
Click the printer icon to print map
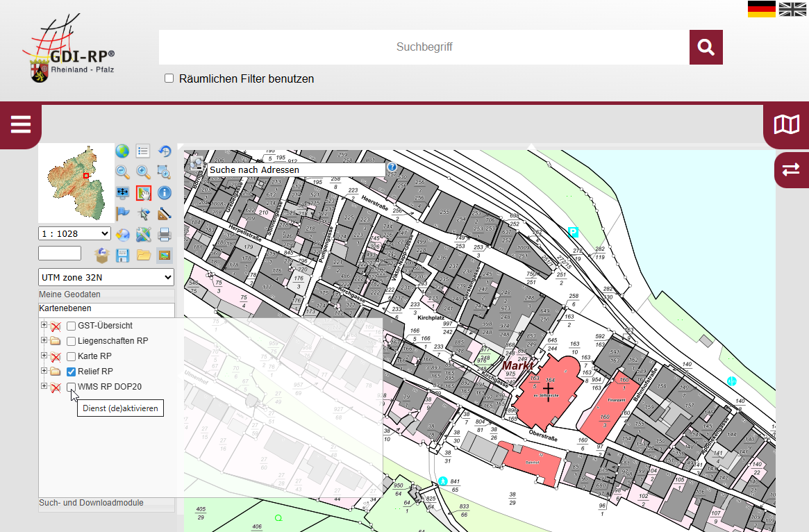click(165, 234)
